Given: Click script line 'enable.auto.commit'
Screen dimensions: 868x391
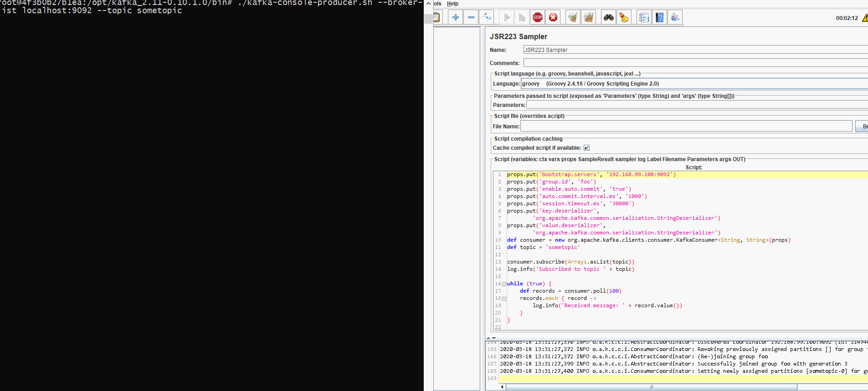Looking at the screenshot, I should click(569, 189).
